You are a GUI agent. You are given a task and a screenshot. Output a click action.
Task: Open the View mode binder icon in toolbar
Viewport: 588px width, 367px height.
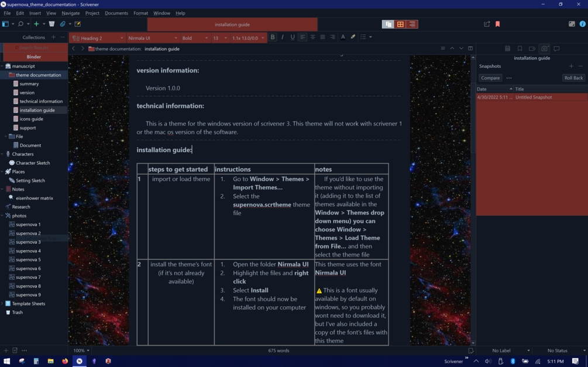tap(6, 24)
